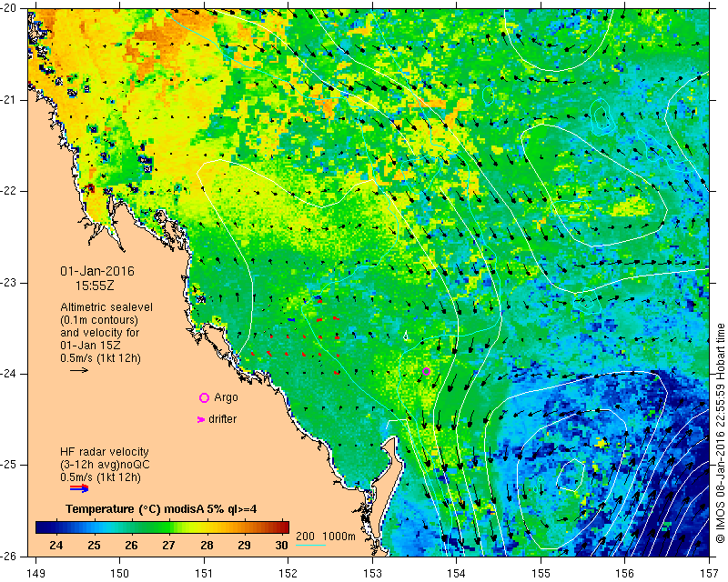Click latitude axis label -25

click(x=9, y=465)
